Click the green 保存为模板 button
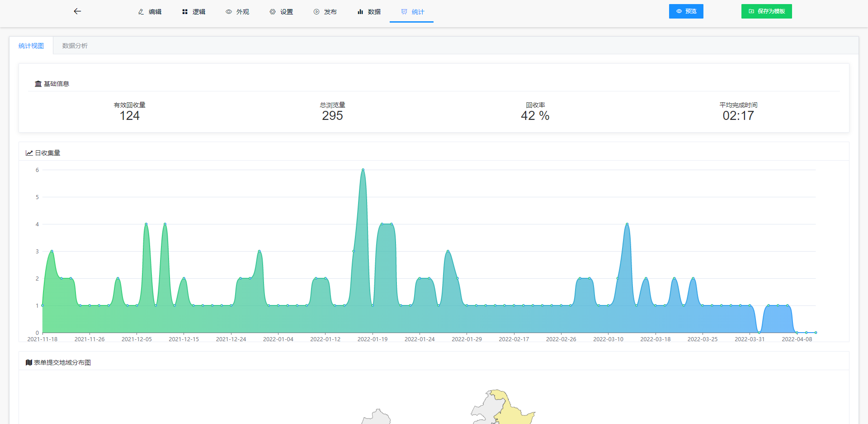 coord(767,11)
